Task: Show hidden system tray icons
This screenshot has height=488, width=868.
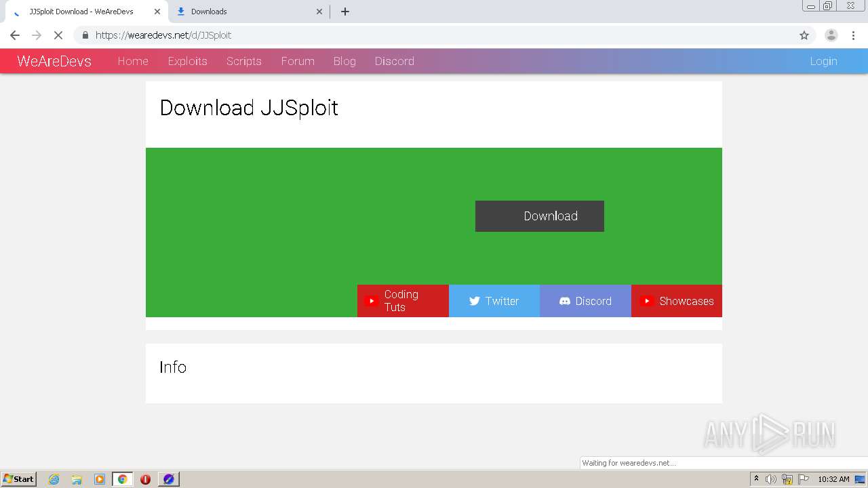Action: [x=756, y=479]
